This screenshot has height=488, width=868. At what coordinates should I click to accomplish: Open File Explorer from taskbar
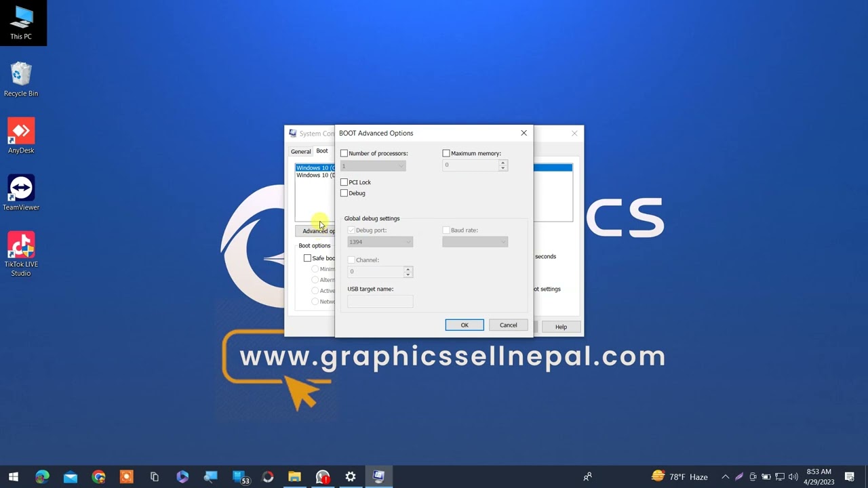tap(294, 477)
